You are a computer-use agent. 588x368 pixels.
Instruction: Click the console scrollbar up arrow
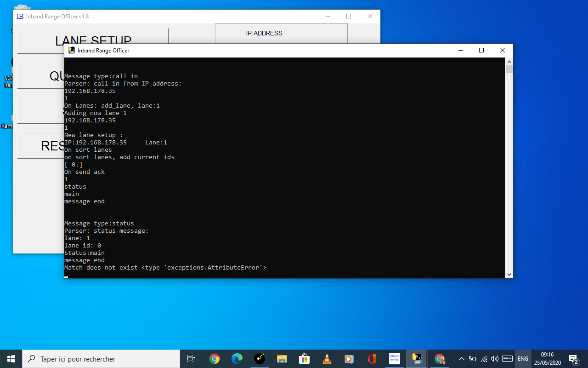[x=509, y=61]
